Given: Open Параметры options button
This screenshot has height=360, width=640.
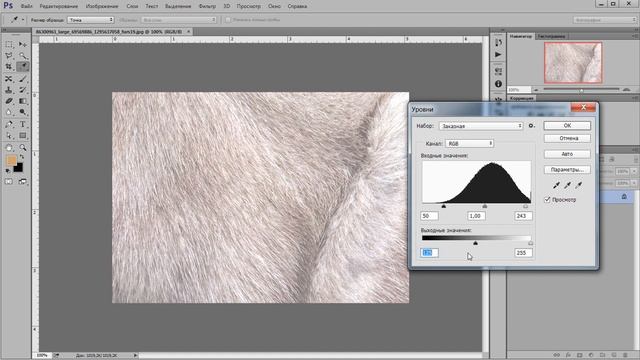Looking at the screenshot, I should 567,169.
